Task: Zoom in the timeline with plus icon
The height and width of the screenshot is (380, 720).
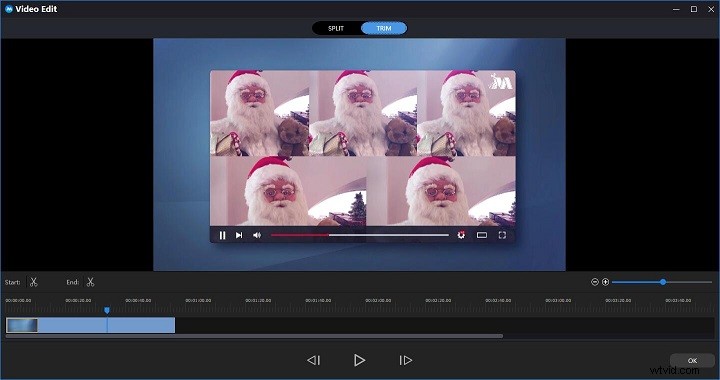Action: click(x=605, y=282)
